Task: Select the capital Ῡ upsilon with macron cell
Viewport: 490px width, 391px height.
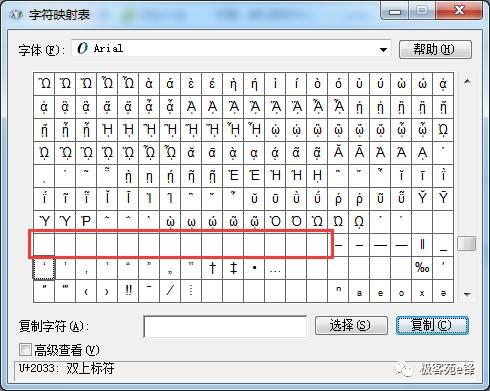Action: tap(443, 199)
